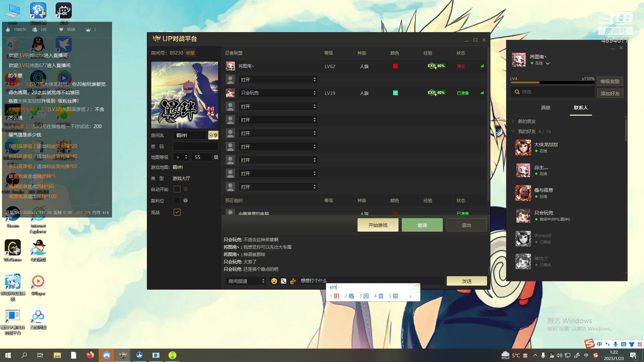Viewport: 644px width, 362px height.
Task: Click host 将图南 avatar in player list
Action: click(230, 66)
